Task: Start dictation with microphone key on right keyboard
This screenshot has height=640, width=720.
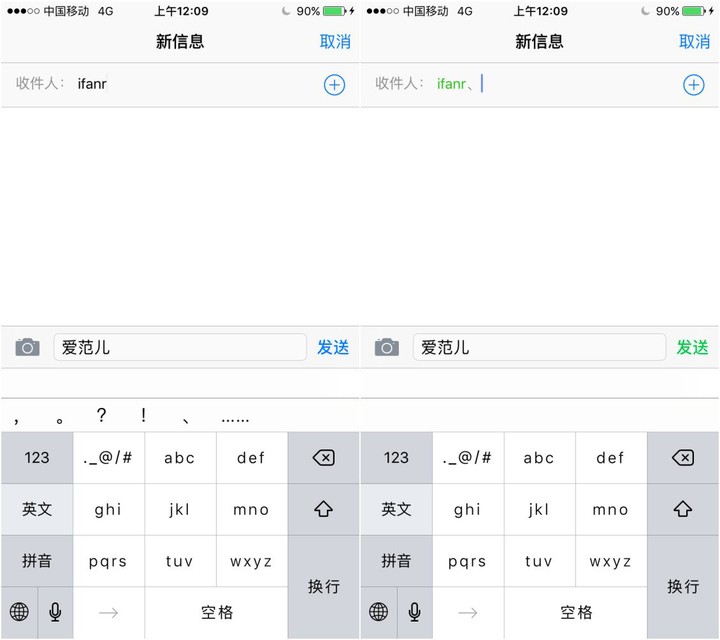Action: 415,612
